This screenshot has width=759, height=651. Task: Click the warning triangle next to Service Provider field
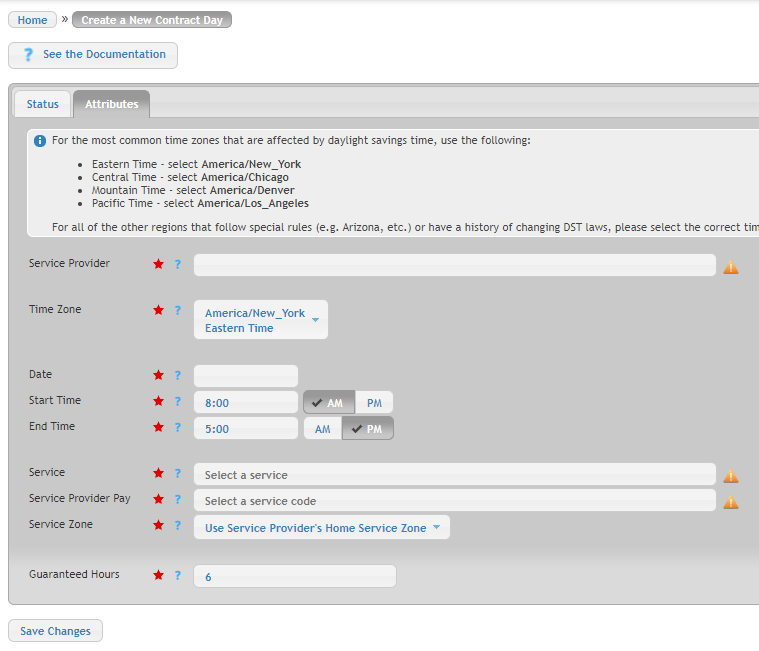coord(730,267)
